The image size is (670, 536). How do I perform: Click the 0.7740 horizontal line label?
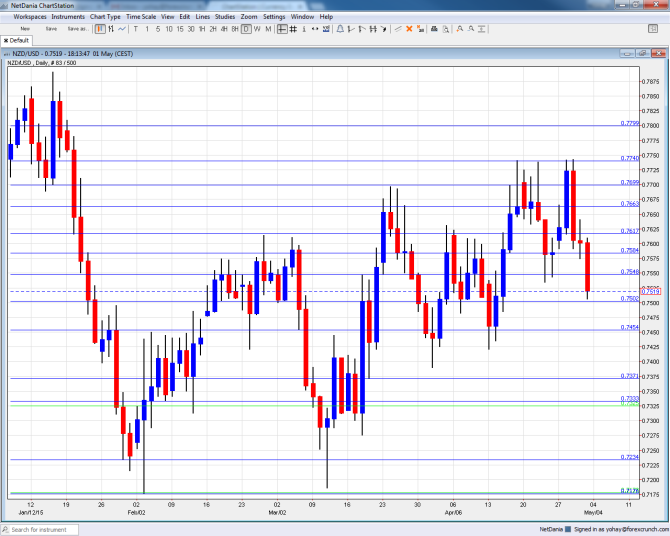[x=630, y=158]
